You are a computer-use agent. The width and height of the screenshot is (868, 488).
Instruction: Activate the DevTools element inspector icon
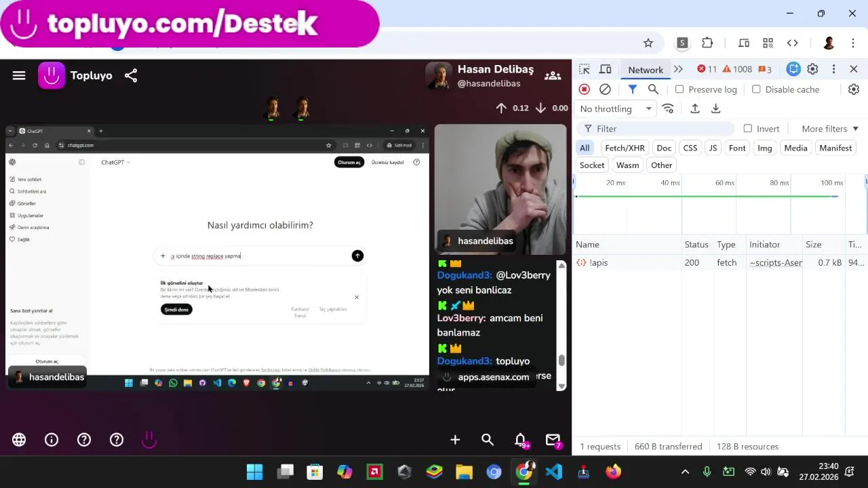[x=585, y=69]
